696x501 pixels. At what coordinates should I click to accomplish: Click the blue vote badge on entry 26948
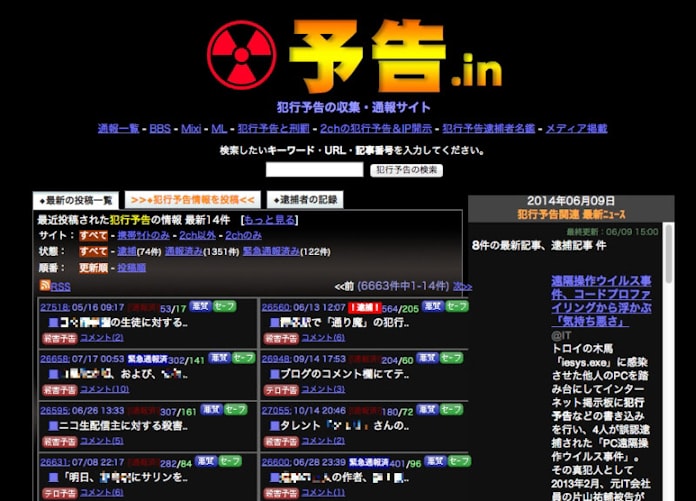click(427, 358)
